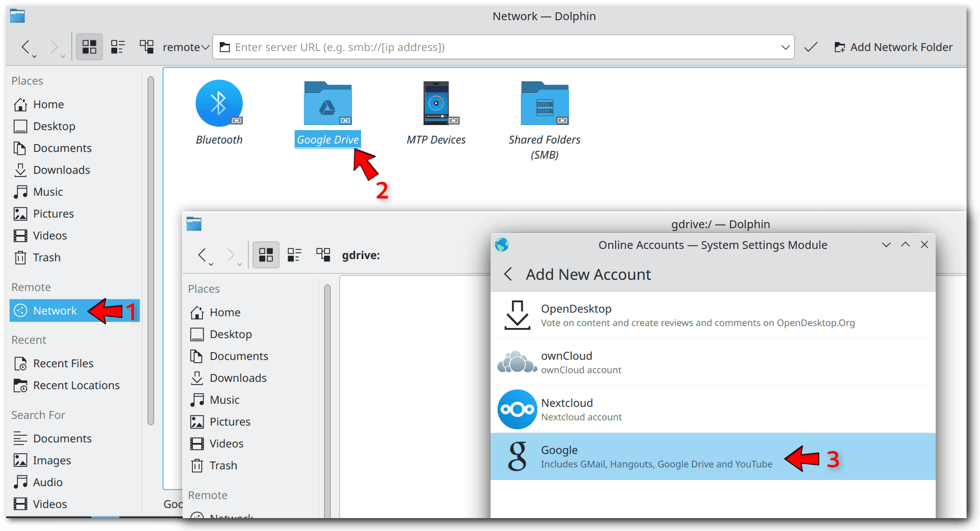Open the Google Drive folder icon
The height and width of the screenshot is (531, 980).
pos(327,104)
